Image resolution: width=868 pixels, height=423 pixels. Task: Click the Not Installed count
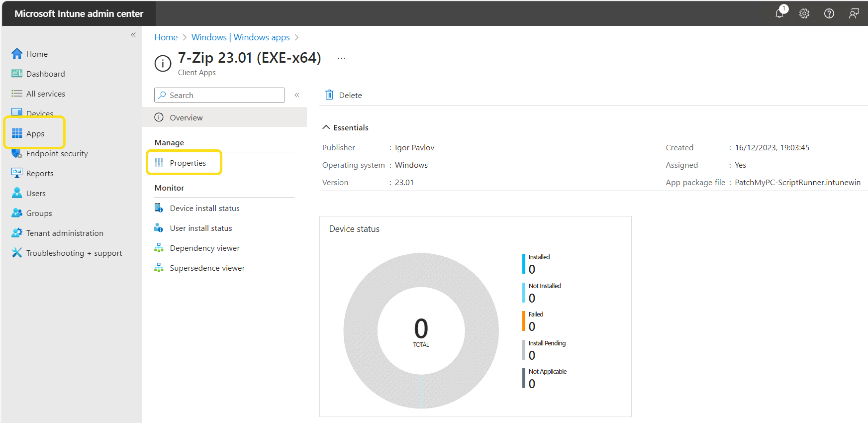pyautogui.click(x=532, y=298)
